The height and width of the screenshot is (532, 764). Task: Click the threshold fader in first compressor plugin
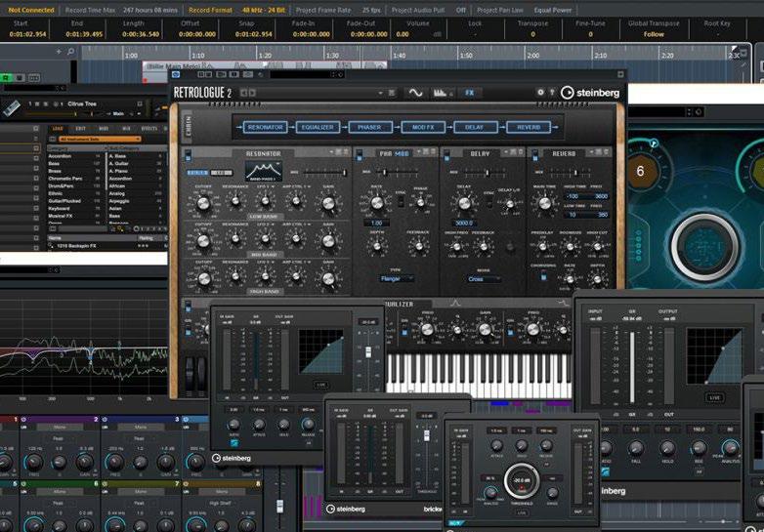tap(368, 351)
